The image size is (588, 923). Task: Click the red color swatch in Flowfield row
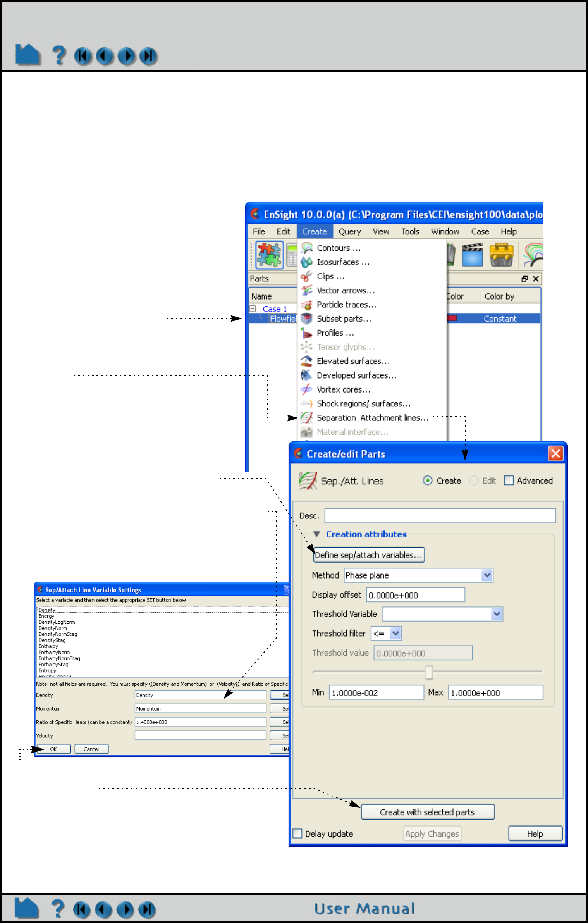pyautogui.click(x=452, y=319)
